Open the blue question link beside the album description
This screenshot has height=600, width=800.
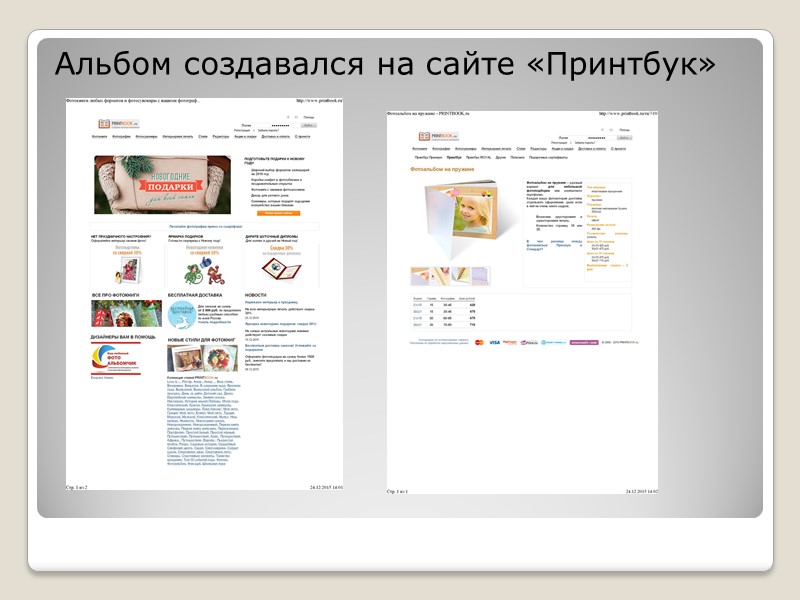tap(554, 245)
